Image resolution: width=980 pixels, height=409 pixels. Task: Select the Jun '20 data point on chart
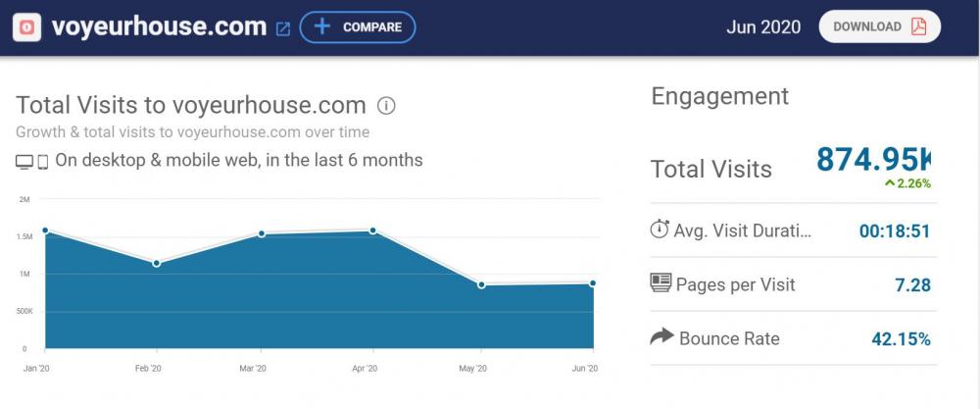tap(593, 283)
